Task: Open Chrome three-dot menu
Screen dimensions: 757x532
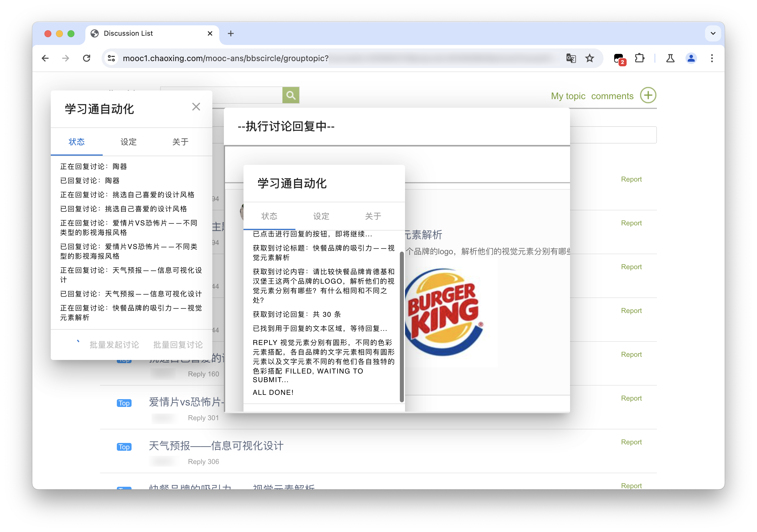Action: 712,58
